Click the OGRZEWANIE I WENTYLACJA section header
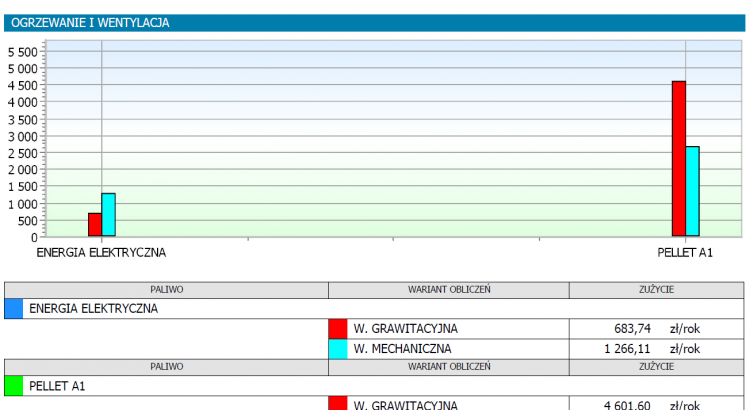The height and width of the screenshot is (410, 750). coord(375,23)
